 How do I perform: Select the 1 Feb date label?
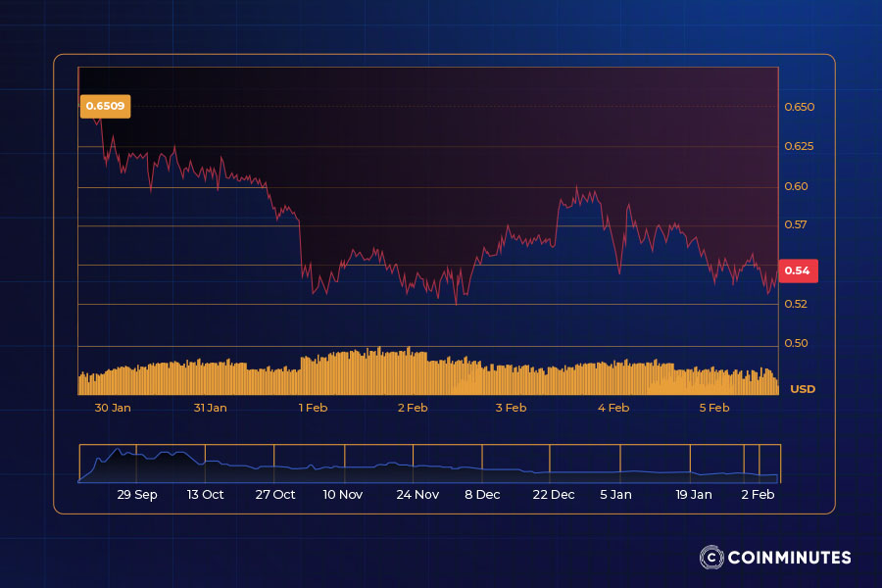pos(313,408)
